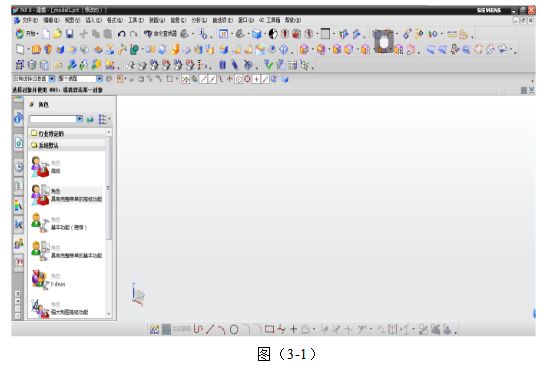Click inside the role search input field
Viewport: 550px width, 365px height.
click(53, 119)
